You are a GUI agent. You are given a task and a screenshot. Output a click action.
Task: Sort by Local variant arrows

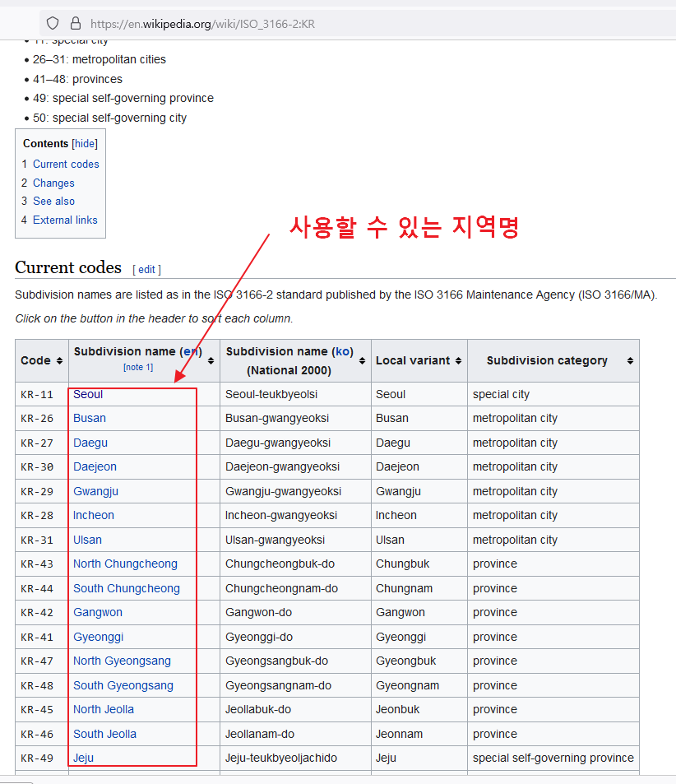(x=459, y=361)
